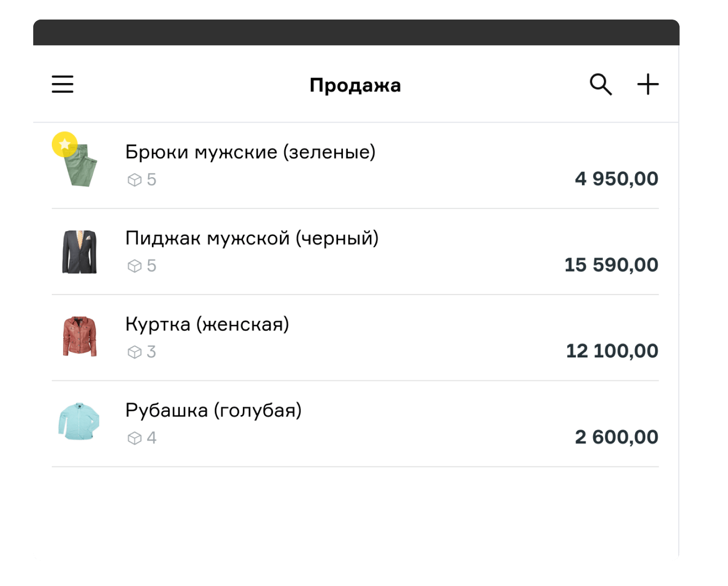This screenshot has height=586, width=728.
Task: Click stock box icon under Рубашка (голубая)
Action: [x=134, y=438]
